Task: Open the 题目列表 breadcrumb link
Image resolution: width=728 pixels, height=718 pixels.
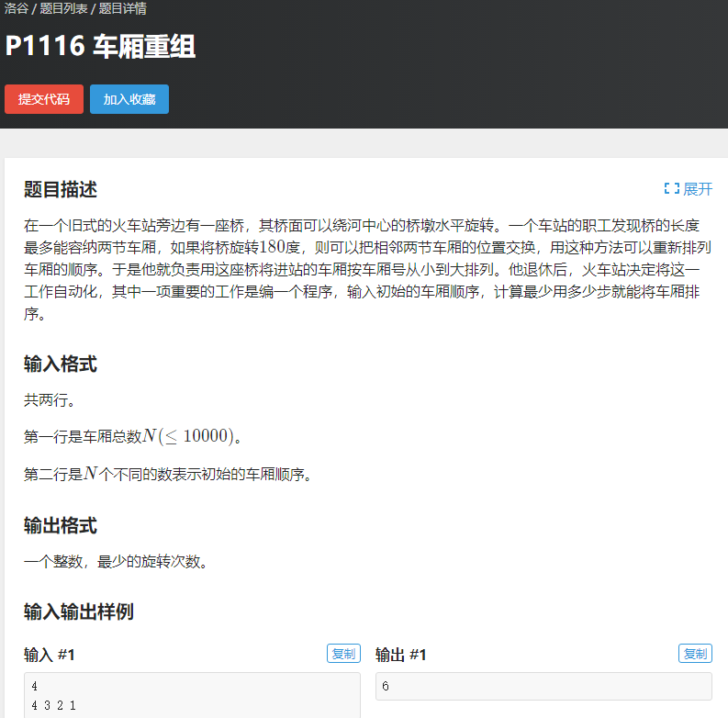Action: (x=63, y=8)
